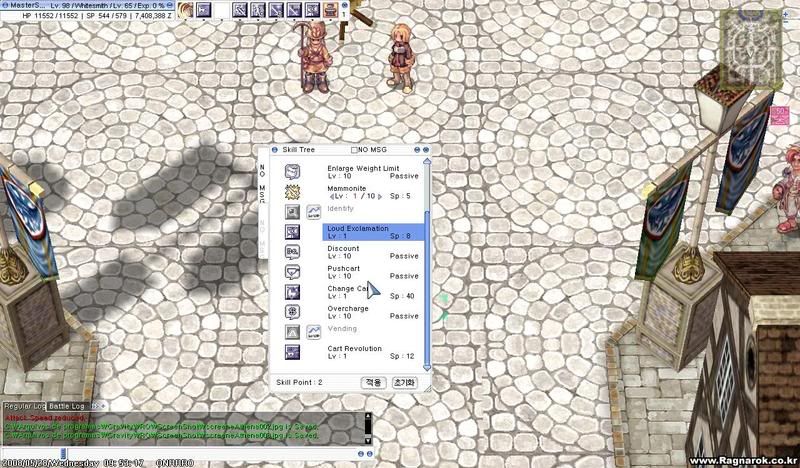Click the round button left of character name
The image size is (800, 468).
[5, 5]
